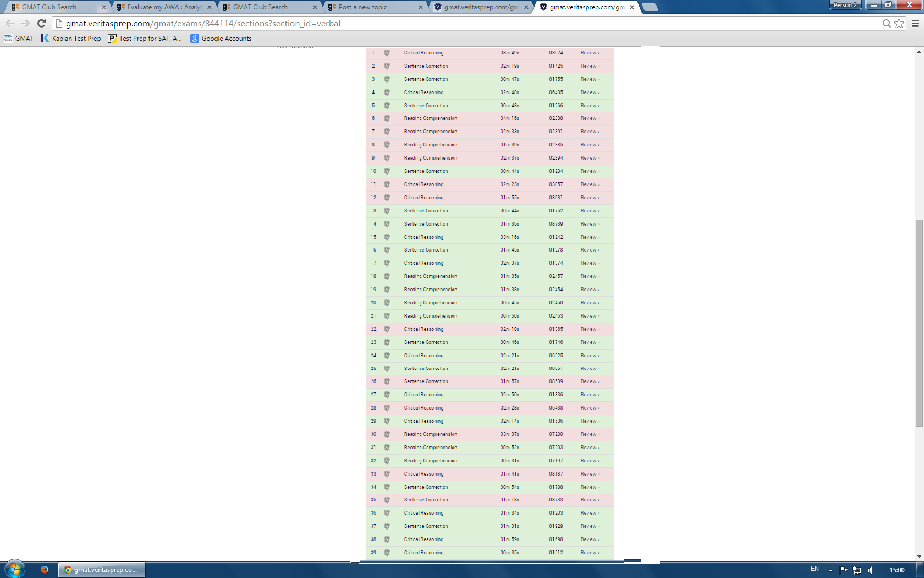
Task: Switch to the Evaluate my AWA tab
Action: click(x=164, y=7)
